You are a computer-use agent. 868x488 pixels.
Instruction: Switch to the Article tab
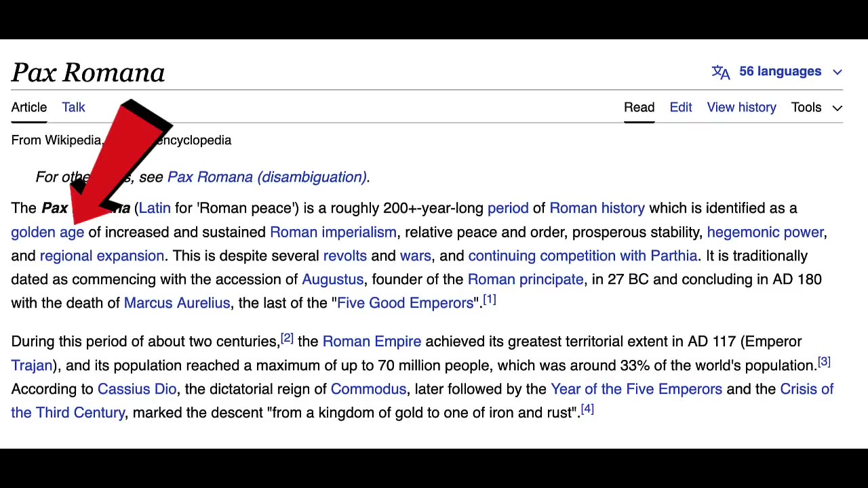[x=28, y=108]
